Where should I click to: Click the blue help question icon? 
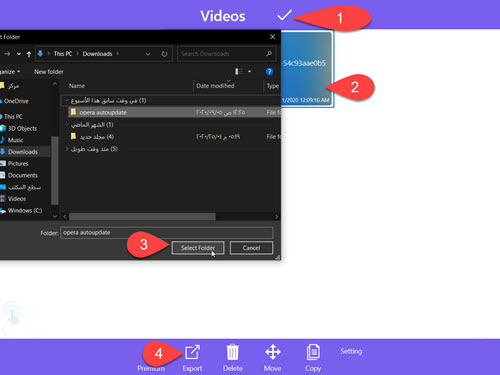pyautogui.click(x=269, y=72)
